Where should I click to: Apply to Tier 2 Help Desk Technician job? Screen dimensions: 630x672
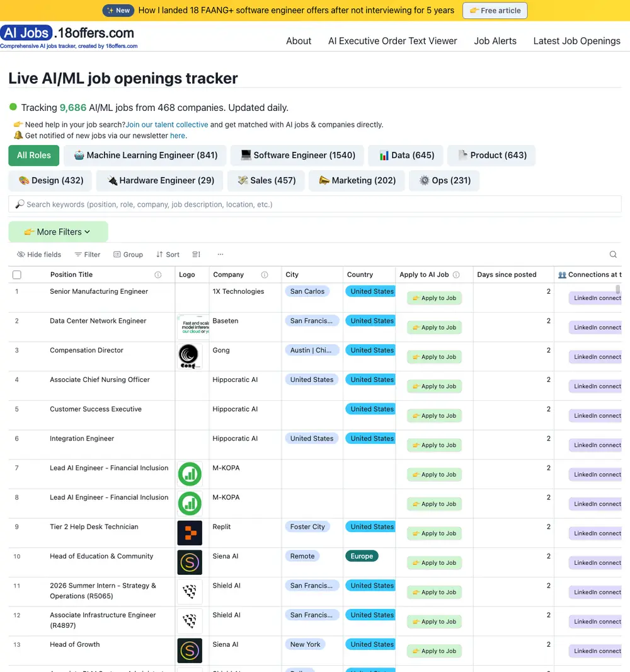tap(434, 533)
